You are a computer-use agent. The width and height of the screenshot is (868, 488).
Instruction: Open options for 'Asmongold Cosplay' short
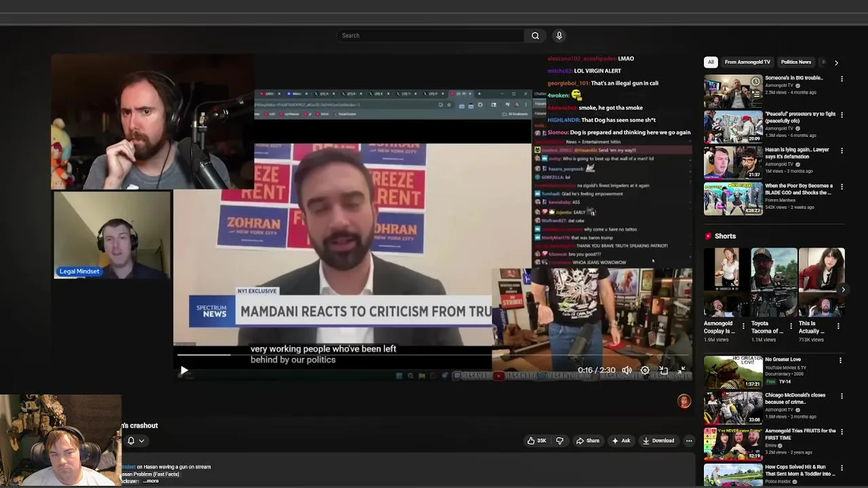[743, 326]
